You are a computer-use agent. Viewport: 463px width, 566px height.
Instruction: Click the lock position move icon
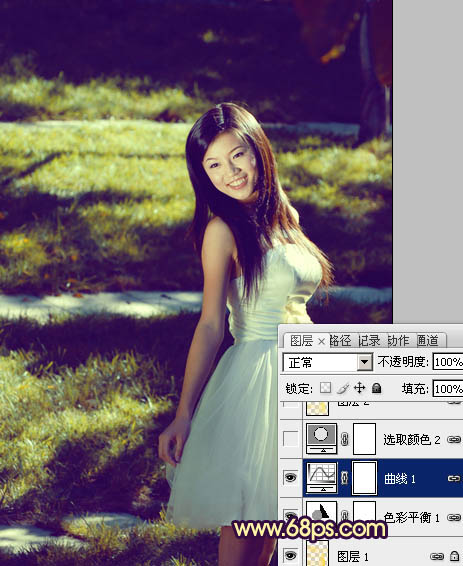click(359, 388)
